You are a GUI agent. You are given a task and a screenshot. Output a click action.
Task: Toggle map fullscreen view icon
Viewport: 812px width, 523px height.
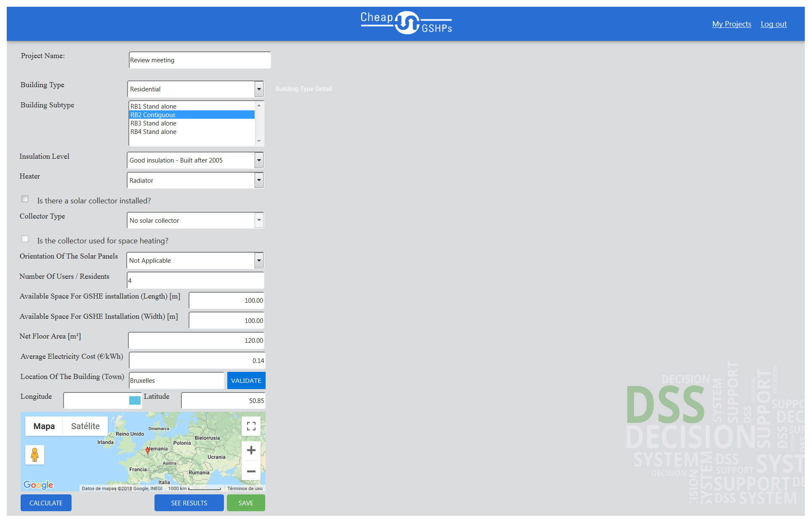(x=251, y=426)
